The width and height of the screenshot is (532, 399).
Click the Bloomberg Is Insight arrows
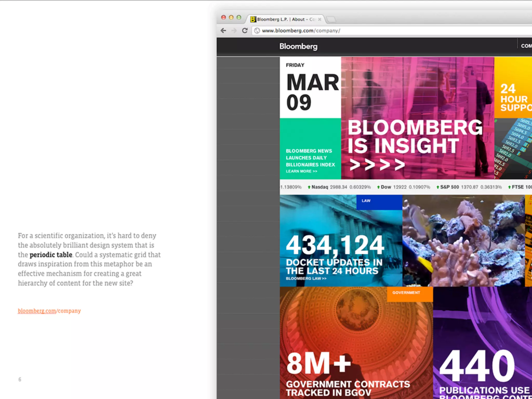tap(377, 164)
